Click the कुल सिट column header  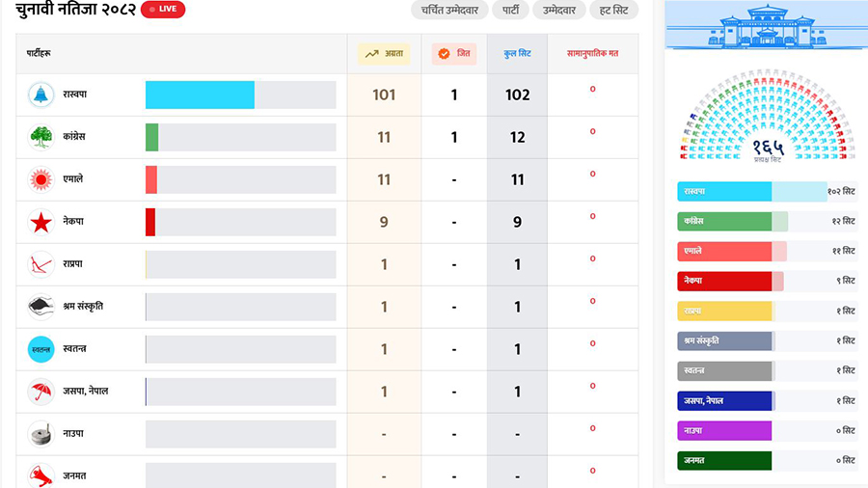click(517, 54)
